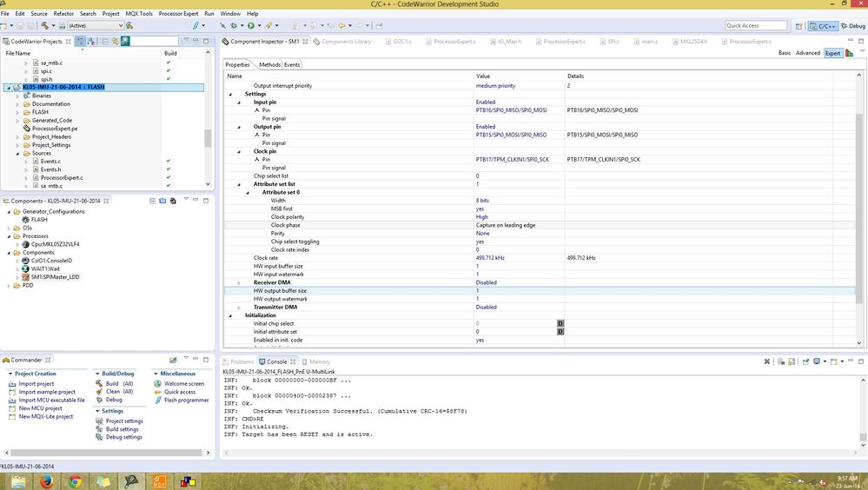Select the Expert view mode toggle
The height and width of the screenshot is (490, 868).
pos(832,53)
